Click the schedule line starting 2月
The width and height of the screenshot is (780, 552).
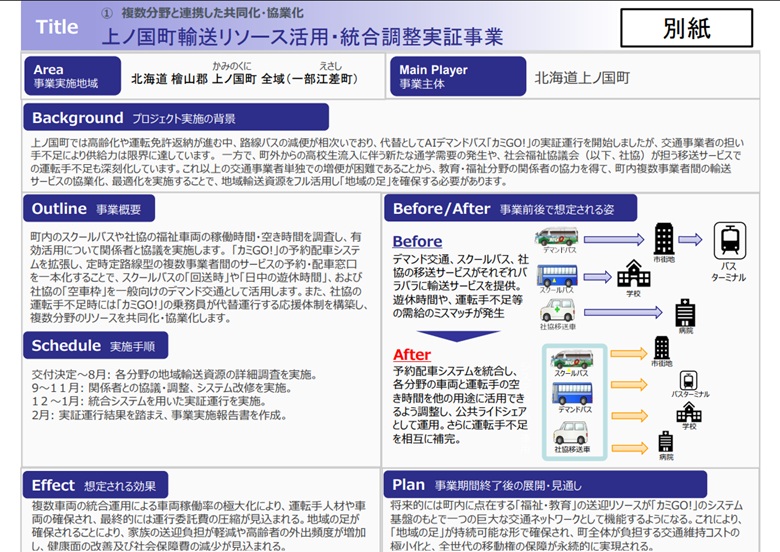159,415
